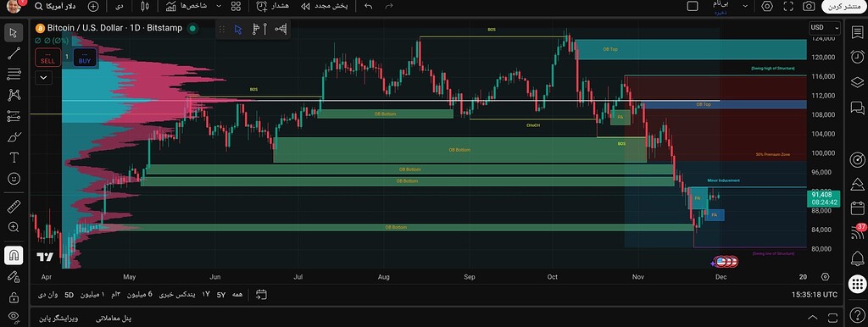Open the Fibonacci retracement tools

tap(14, 74)
